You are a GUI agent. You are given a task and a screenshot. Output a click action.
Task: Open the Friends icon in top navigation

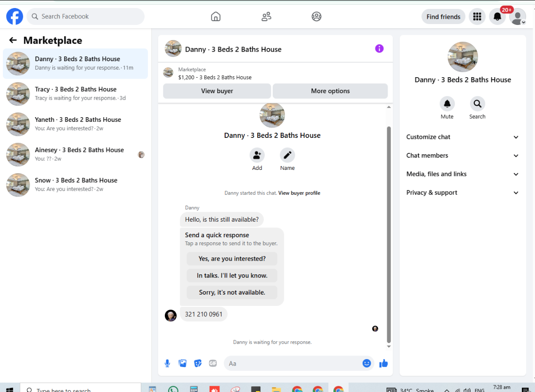click(x=266, y=16)
